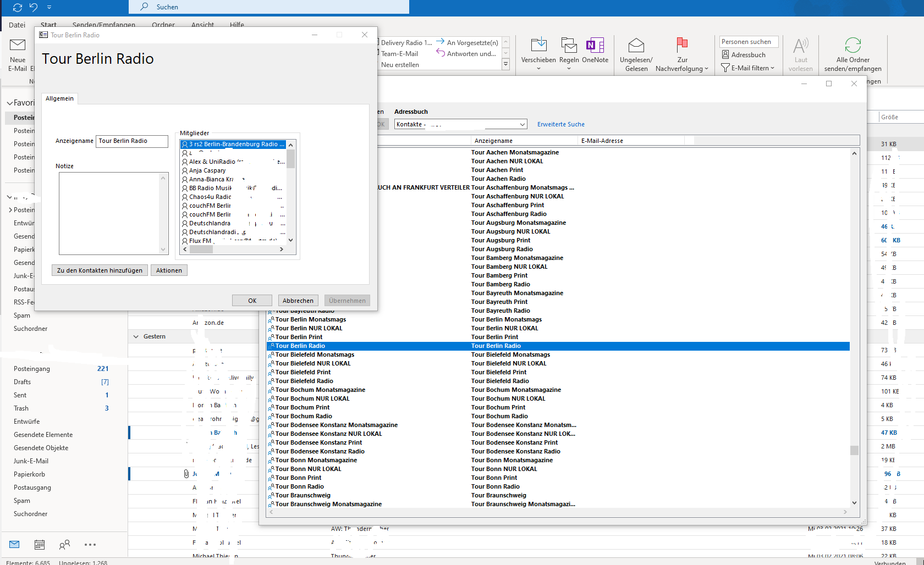The height and width of the screenshot is (565, 924).
Task: Open the Start ribbon tab
Action: [x=48, y=25]
